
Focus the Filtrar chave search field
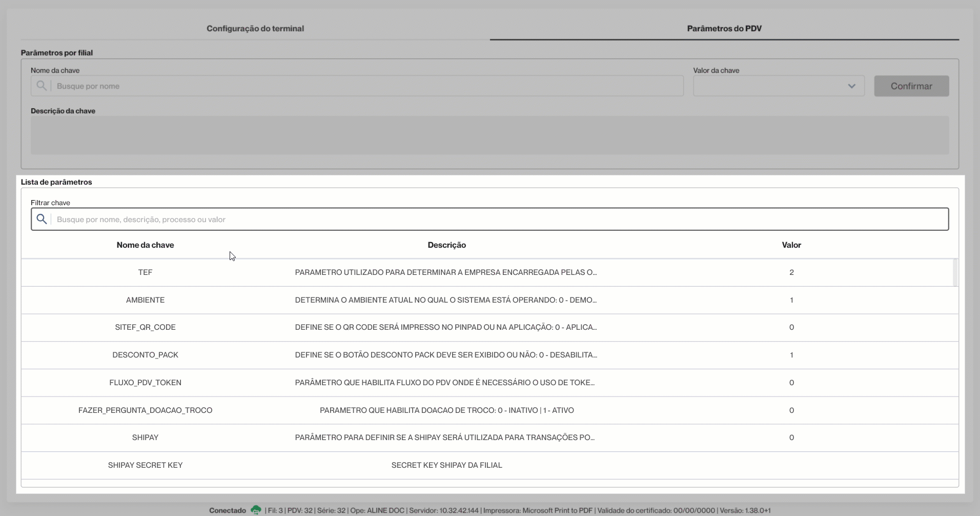click(x=489, y=219)
